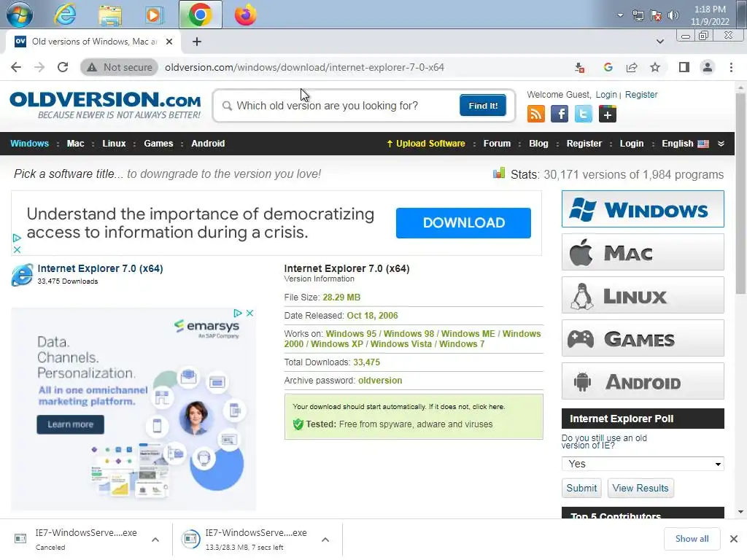This screenshot has height=560, width=747.
Task: Show hidden tray icons arrow
Action: coord(620,15)
